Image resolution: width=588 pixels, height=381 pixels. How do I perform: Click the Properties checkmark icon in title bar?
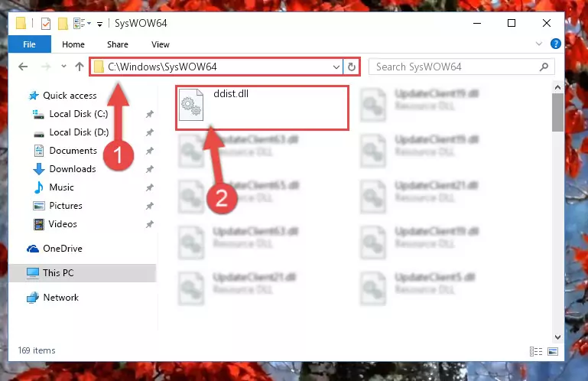46,24
